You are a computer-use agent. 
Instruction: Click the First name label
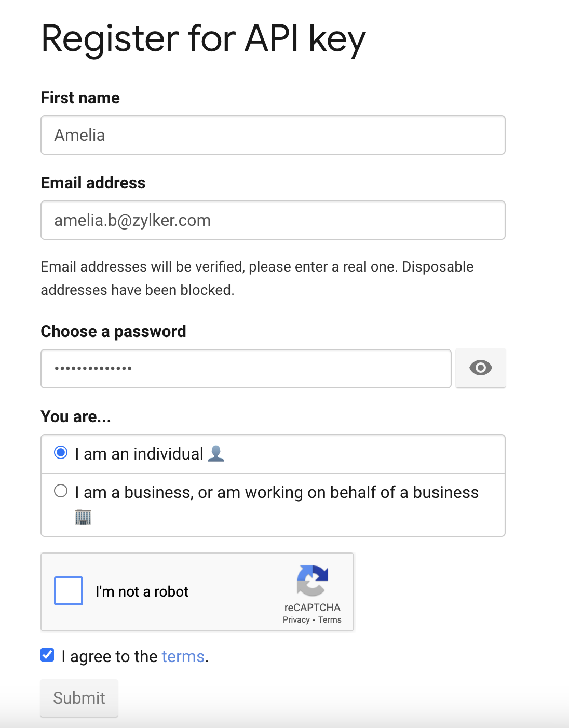point(80,98)
